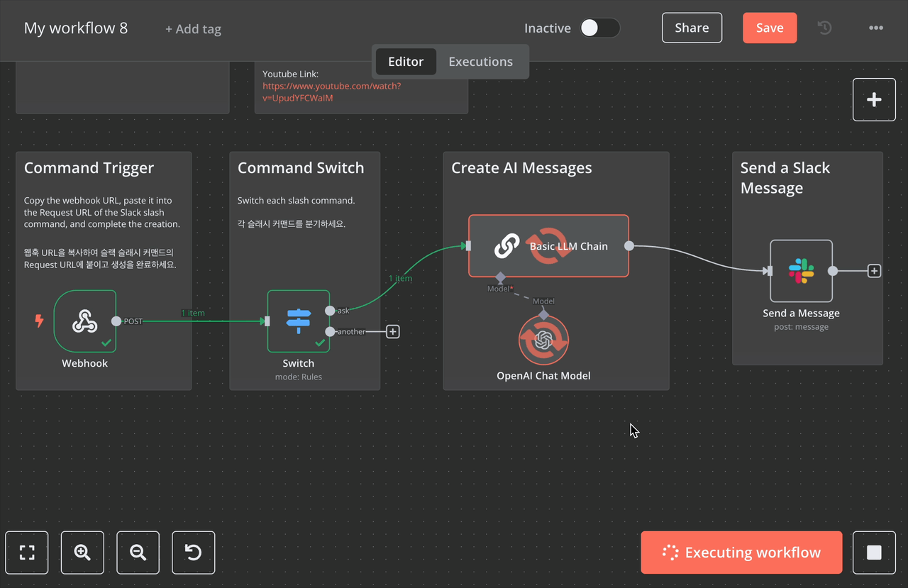Stop the running workflow execution
The image size is (908, 588).
[x=874, y=553]
